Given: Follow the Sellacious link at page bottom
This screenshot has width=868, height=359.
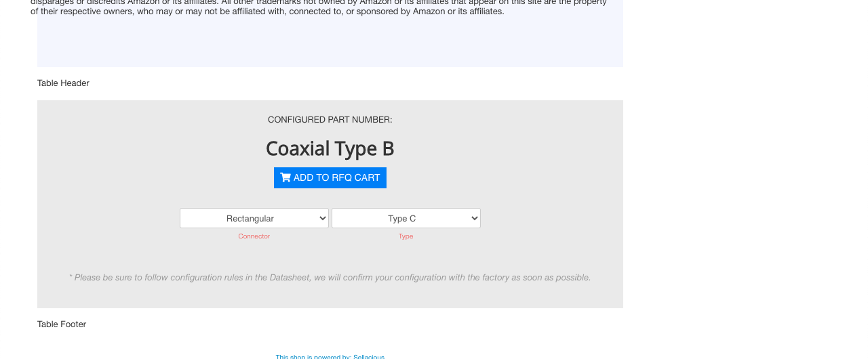Looking at the screenshot, I should tap(369, 356).
